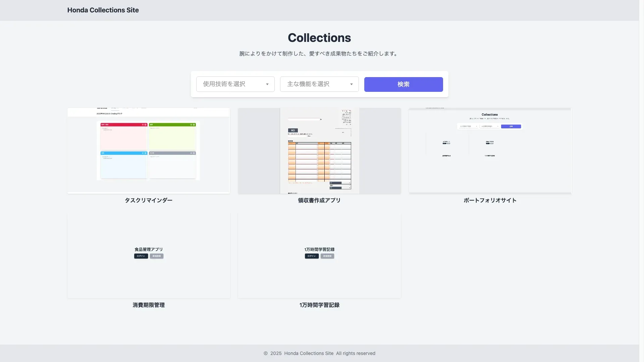Open the 消費期限管理 project
The width and height of the screenshot is (644, 362).
tap(148, 255)
